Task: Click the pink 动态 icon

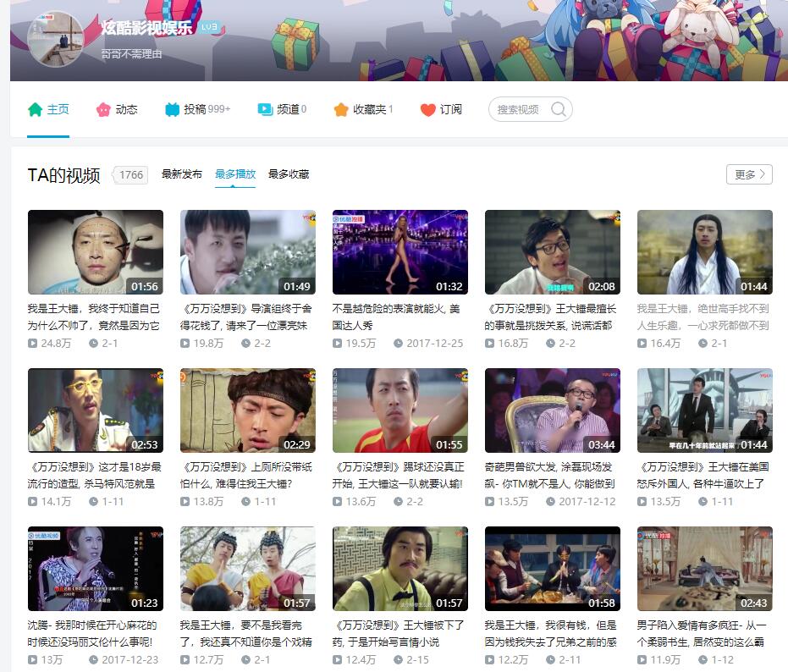Action: [103, 109]
